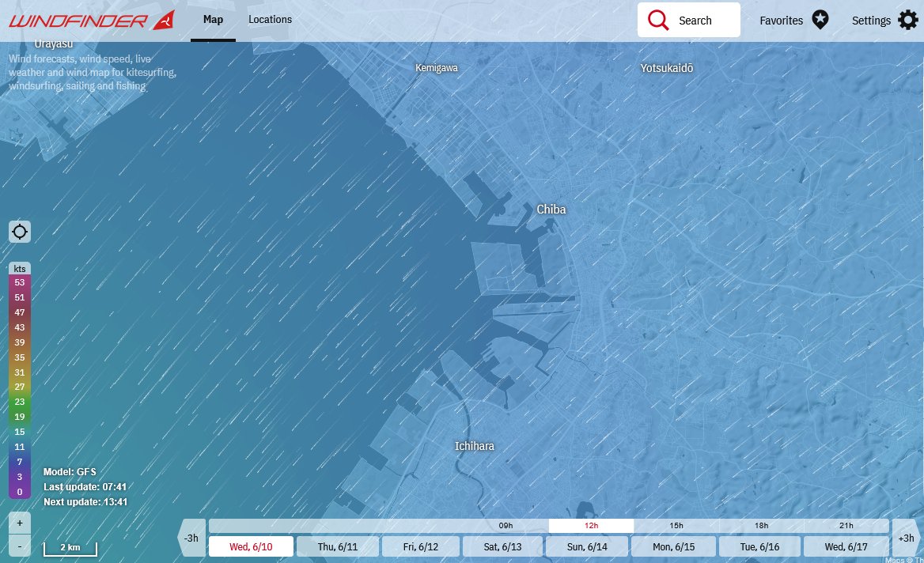Select Sat, 6/13 forecast day
Screen dimensions: 924x563
[502, 546]
